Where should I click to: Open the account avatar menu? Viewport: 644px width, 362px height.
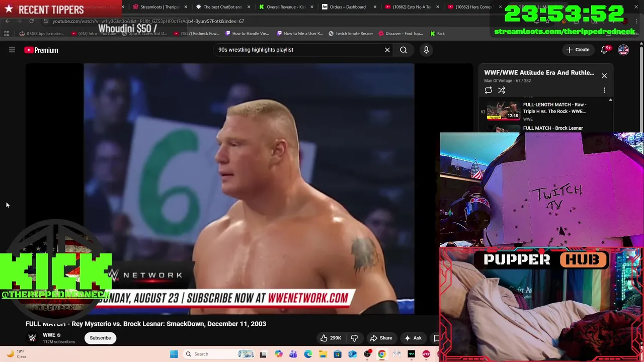[x=623, y=50]
